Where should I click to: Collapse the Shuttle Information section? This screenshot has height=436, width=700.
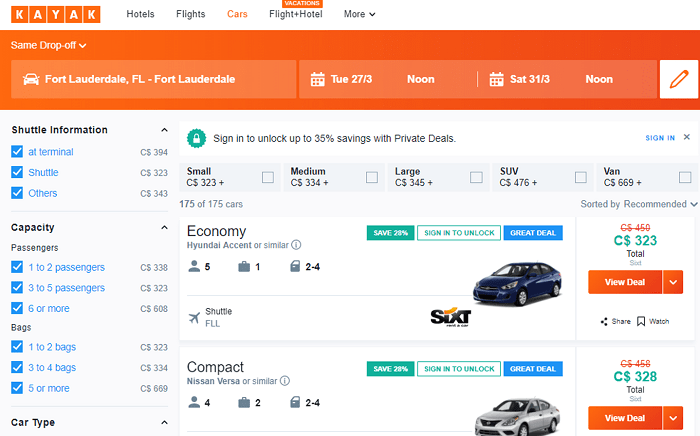pos(164,130)
